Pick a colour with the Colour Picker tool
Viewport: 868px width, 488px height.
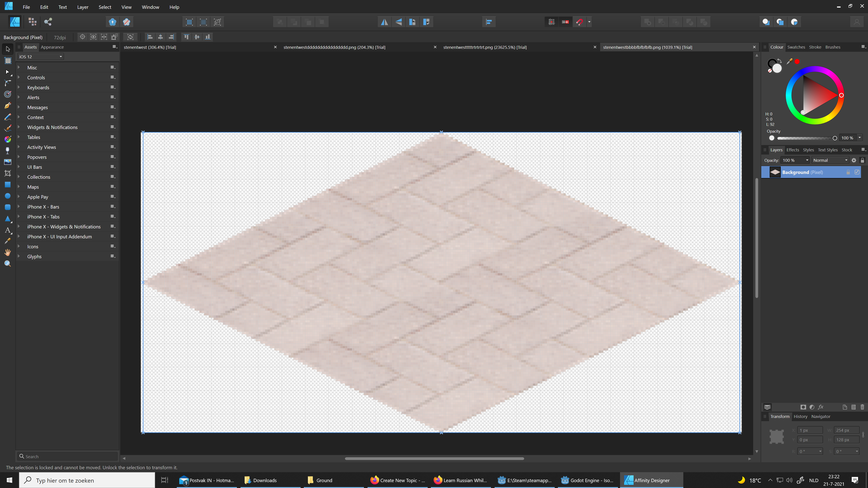(x=7, y=241)
